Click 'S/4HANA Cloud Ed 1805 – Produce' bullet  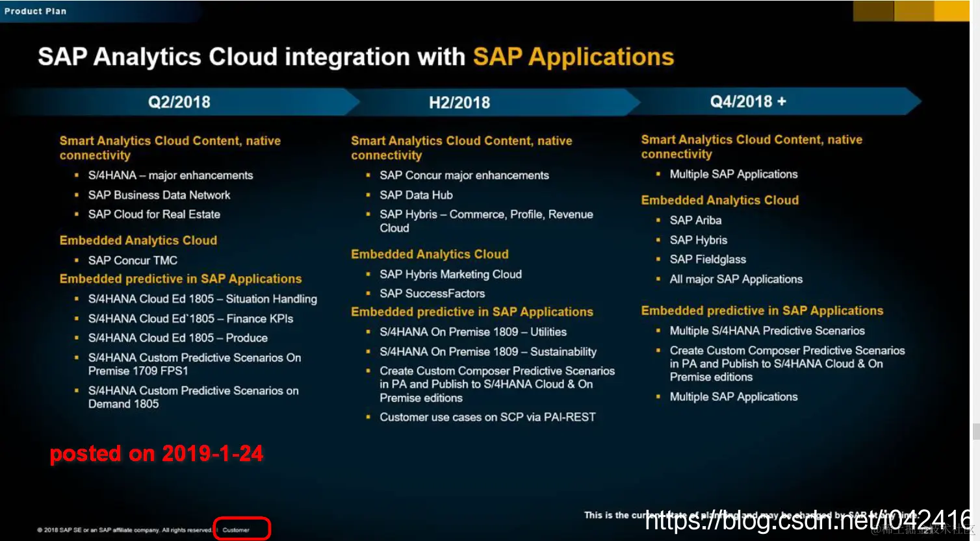tap(177, 338)
